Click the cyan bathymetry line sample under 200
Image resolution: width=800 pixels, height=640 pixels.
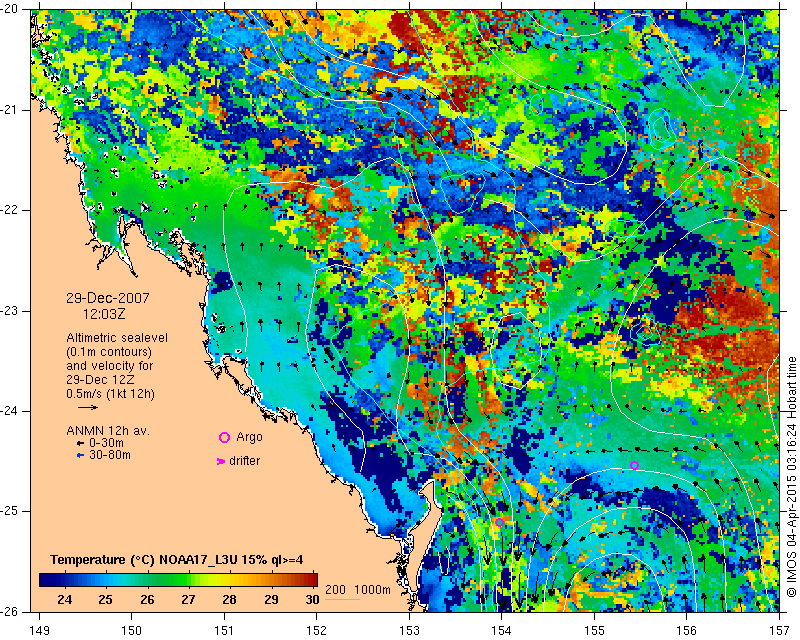(342, 599)
